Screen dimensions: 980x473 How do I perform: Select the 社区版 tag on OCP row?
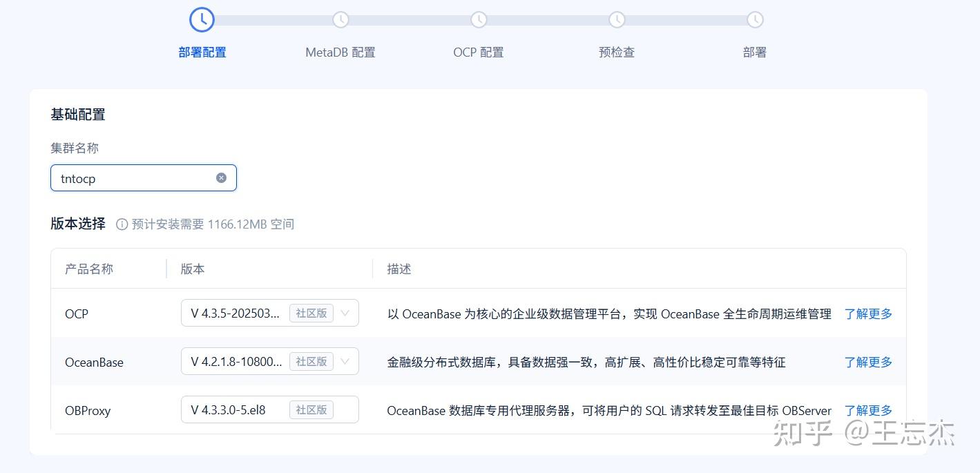pos(311,313)
